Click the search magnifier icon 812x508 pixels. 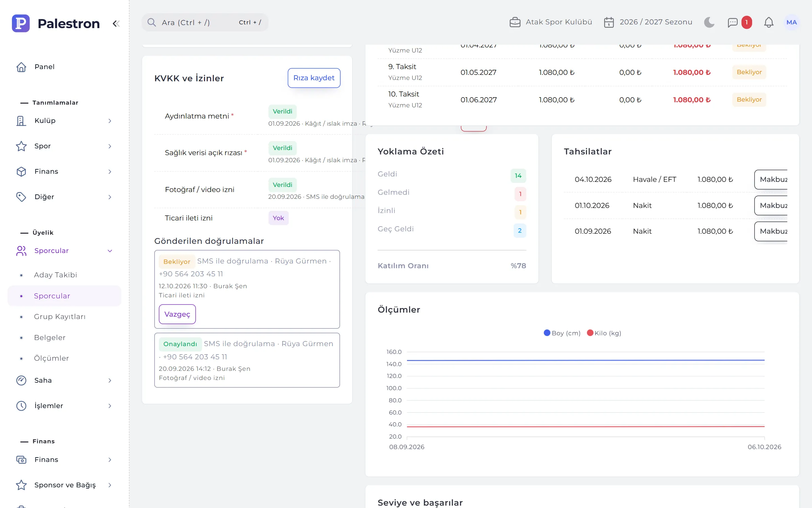click(x=152, y=22)
